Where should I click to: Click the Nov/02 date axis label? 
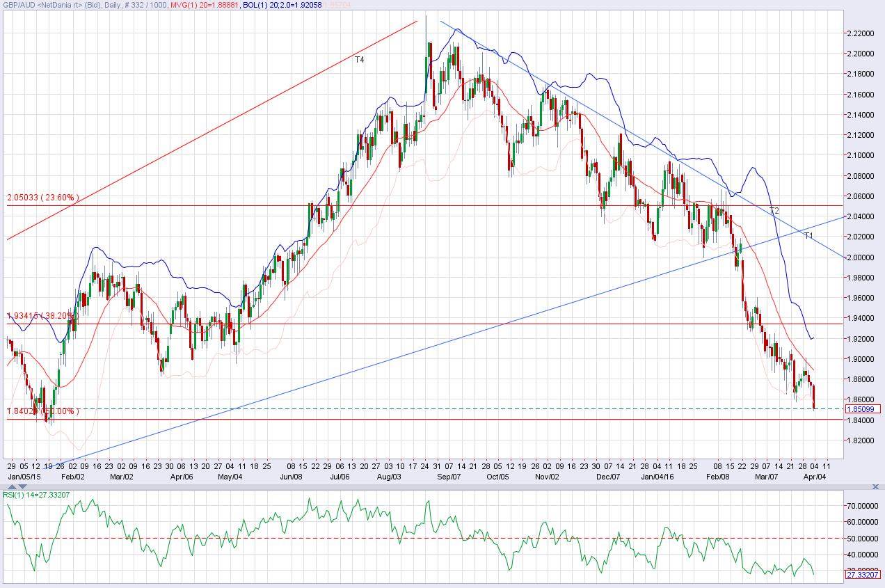(548, 477)
